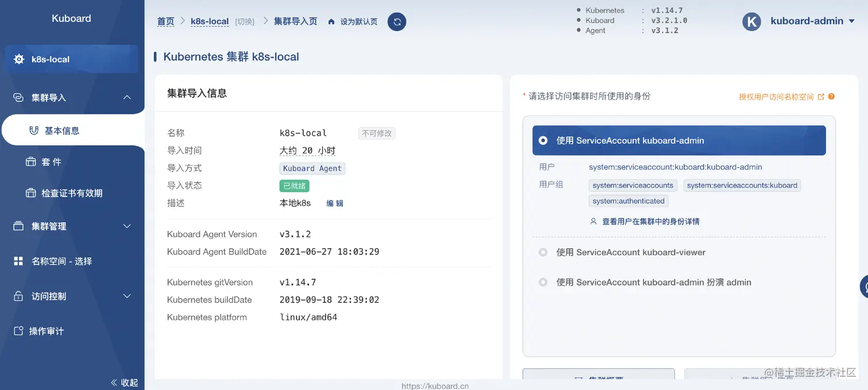The width and height of the screenshot is (868, 390).
Task: Click the 操作审计 document icon
Action: pos(18,331)
